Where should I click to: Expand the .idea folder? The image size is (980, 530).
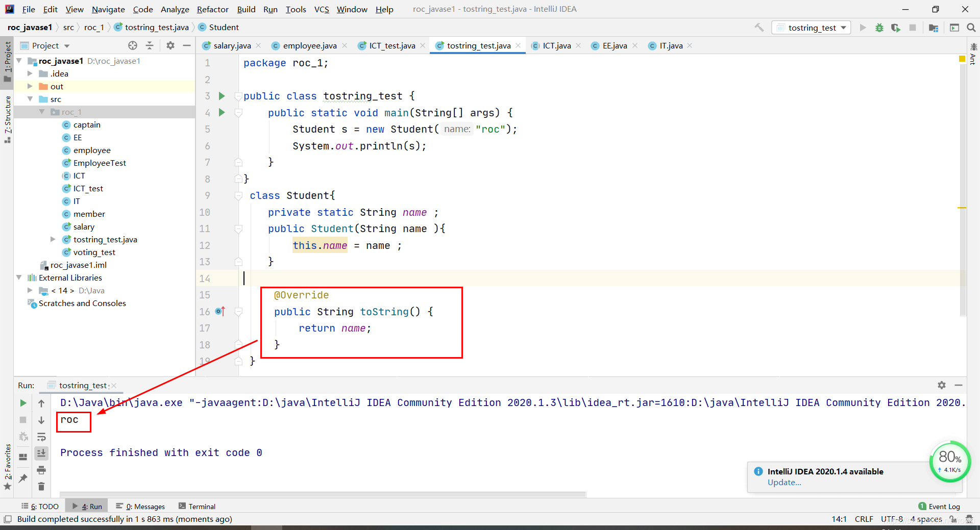click(30, 73)
